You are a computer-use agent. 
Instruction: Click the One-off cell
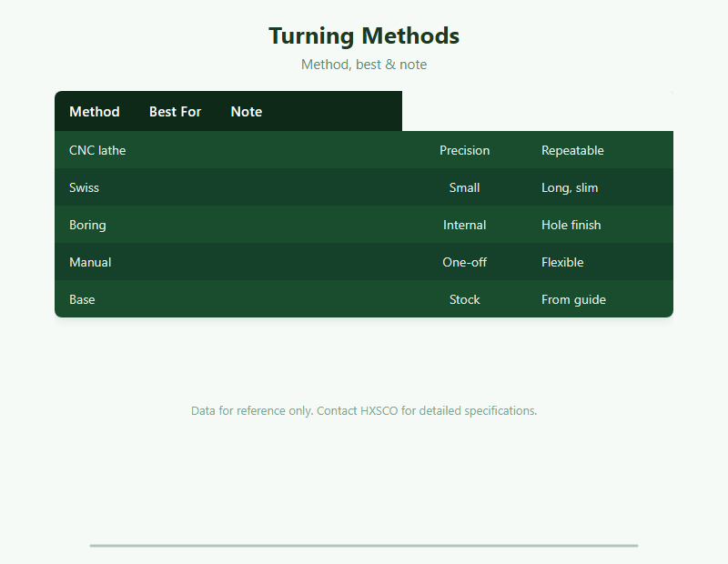click(x=464, y=262)
